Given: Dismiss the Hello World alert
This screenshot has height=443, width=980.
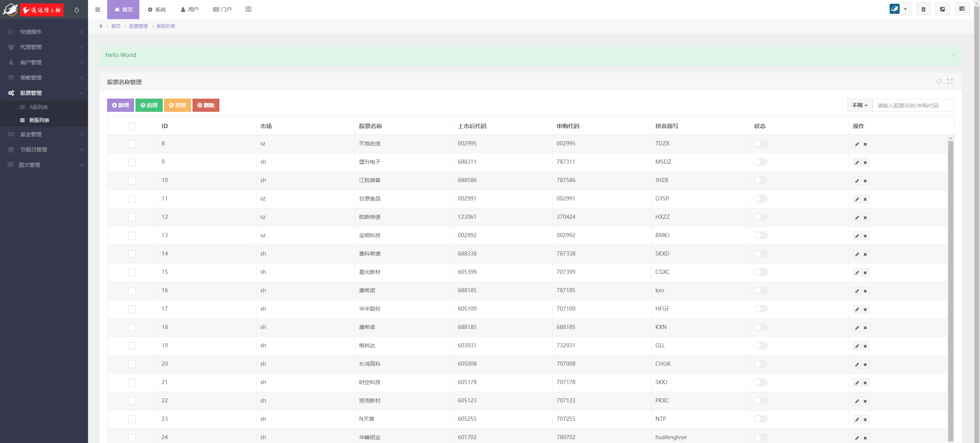Looking at the screenshot, I should (x=953, y=55).
